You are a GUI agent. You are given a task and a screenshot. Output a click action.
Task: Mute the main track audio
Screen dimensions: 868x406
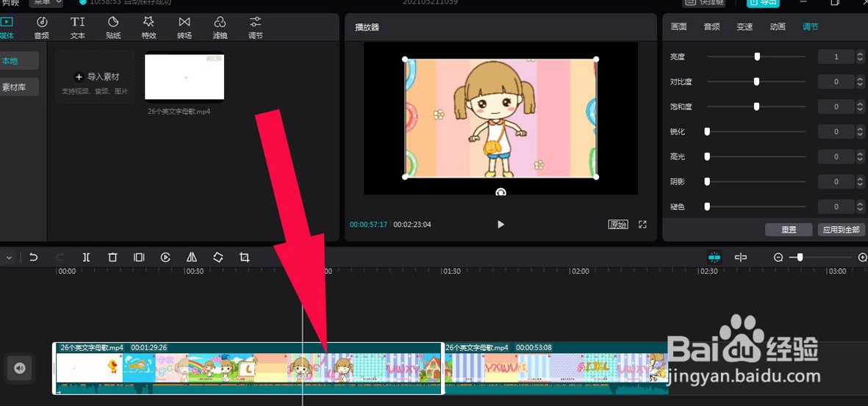pos(20,368)
